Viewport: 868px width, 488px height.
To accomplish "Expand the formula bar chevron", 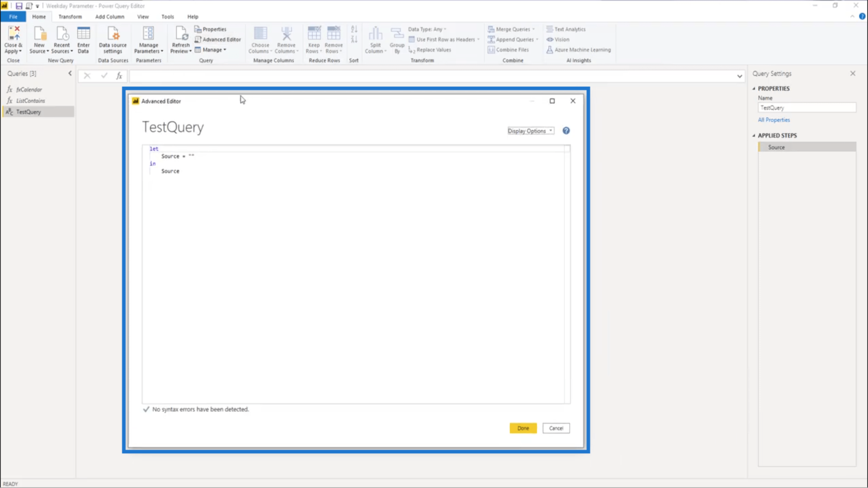I will pos(739,76).
